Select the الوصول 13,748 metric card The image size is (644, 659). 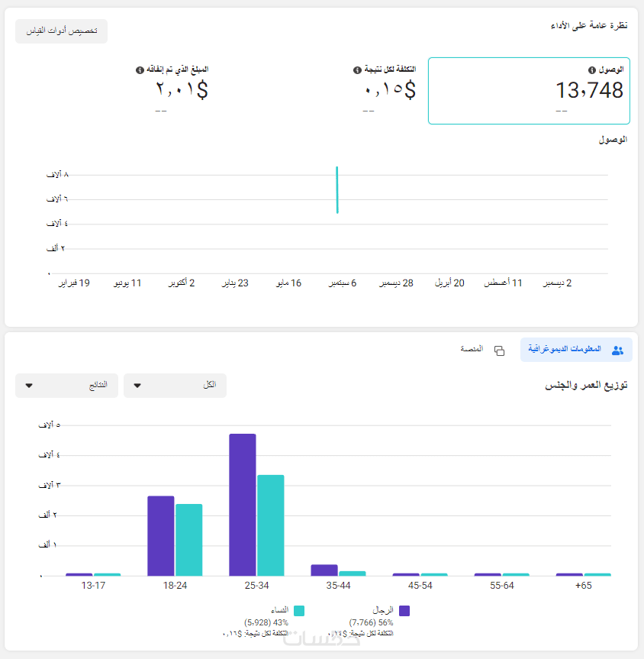point(529,90)
